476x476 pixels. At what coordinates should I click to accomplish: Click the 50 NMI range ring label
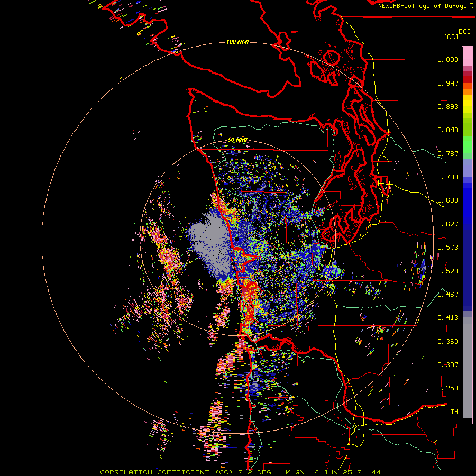click(x=237, y=140)
